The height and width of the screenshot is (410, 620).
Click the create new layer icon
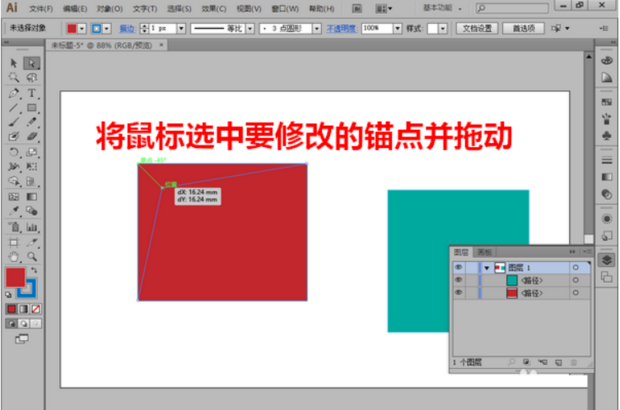point(558,362)
